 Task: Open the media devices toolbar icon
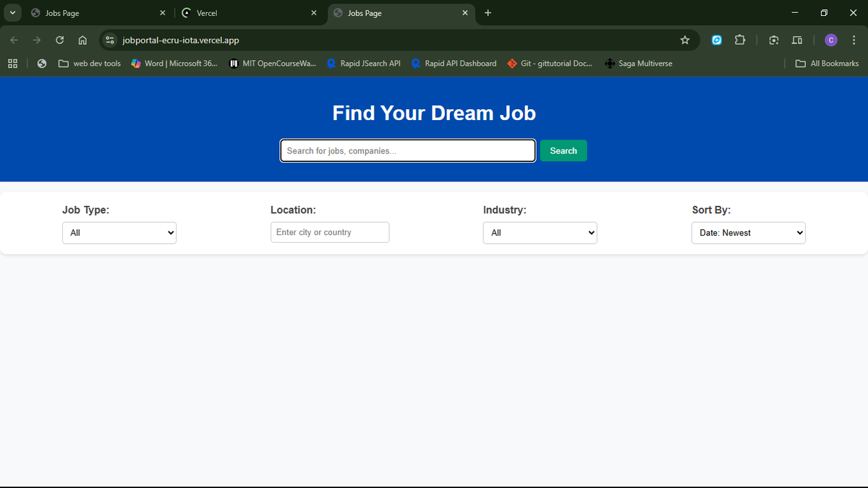pos(797,40)
